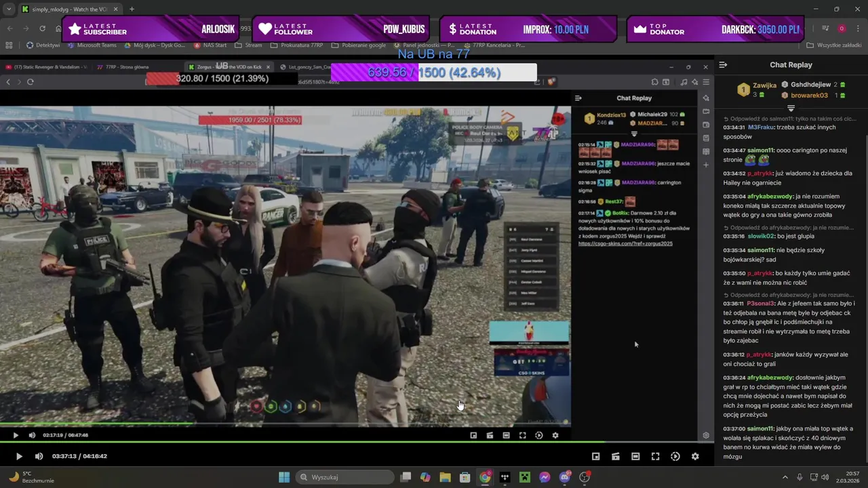
Task: Collapse the inner Chat Replay panel
Action: 578,98
